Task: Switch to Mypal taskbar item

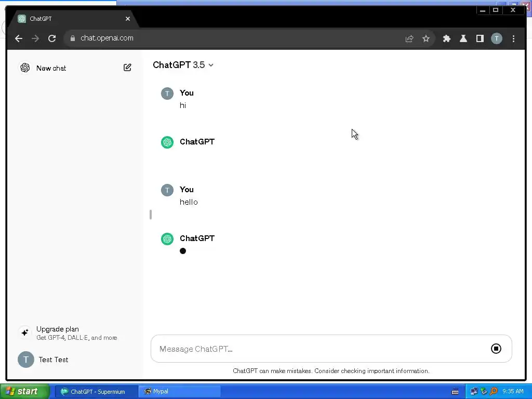Action: point(180,392)
